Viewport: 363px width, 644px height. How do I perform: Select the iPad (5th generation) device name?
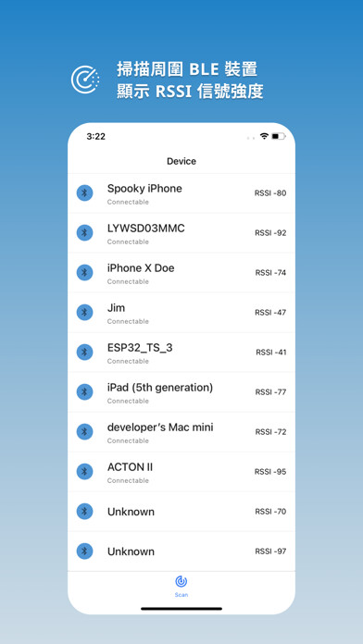coord(160,388)
